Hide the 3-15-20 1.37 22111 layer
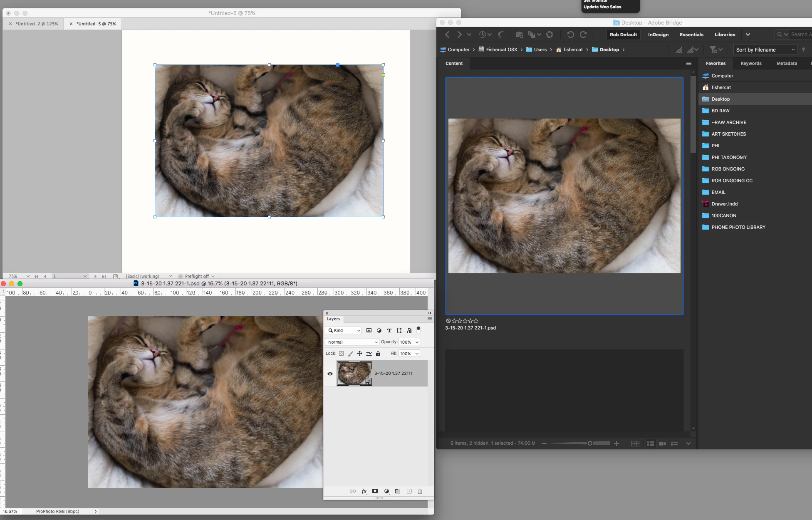812x520 pixels. coord(330,374)
